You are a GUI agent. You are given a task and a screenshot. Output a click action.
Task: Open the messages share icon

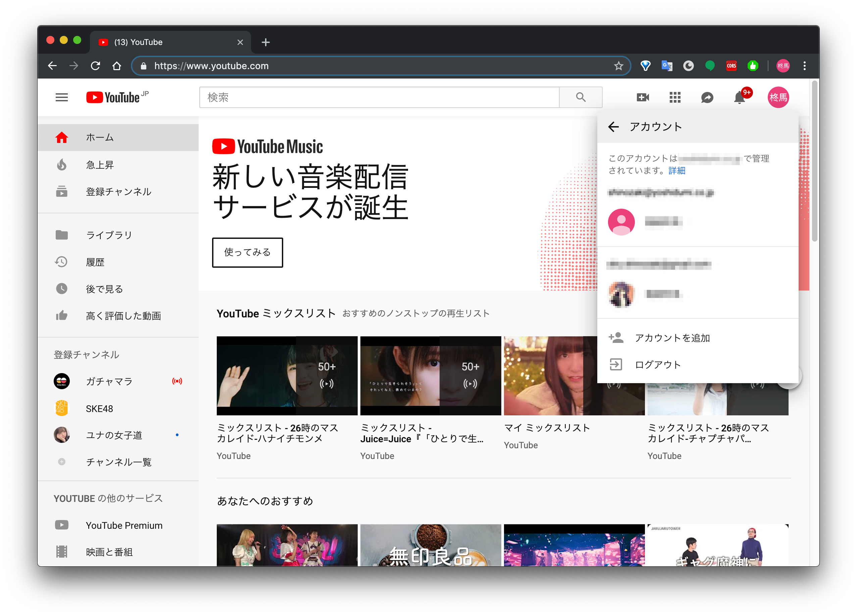click(707, 98)
